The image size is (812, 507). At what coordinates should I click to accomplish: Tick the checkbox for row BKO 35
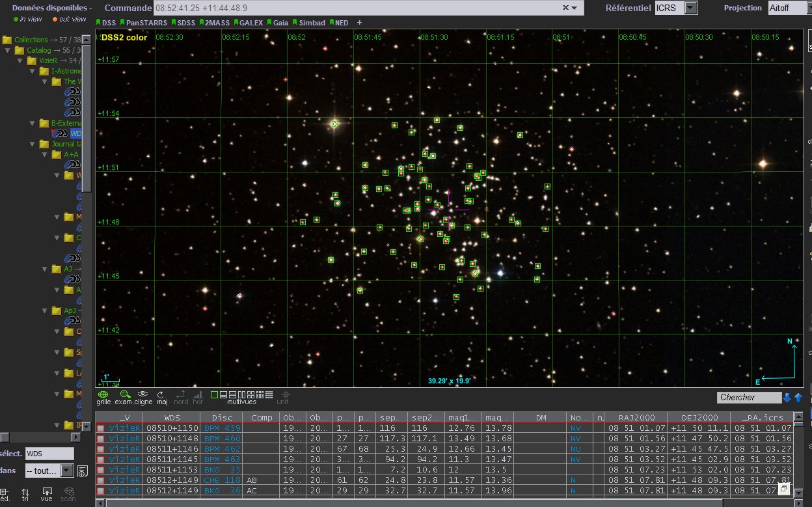click(x=101, y=470)
